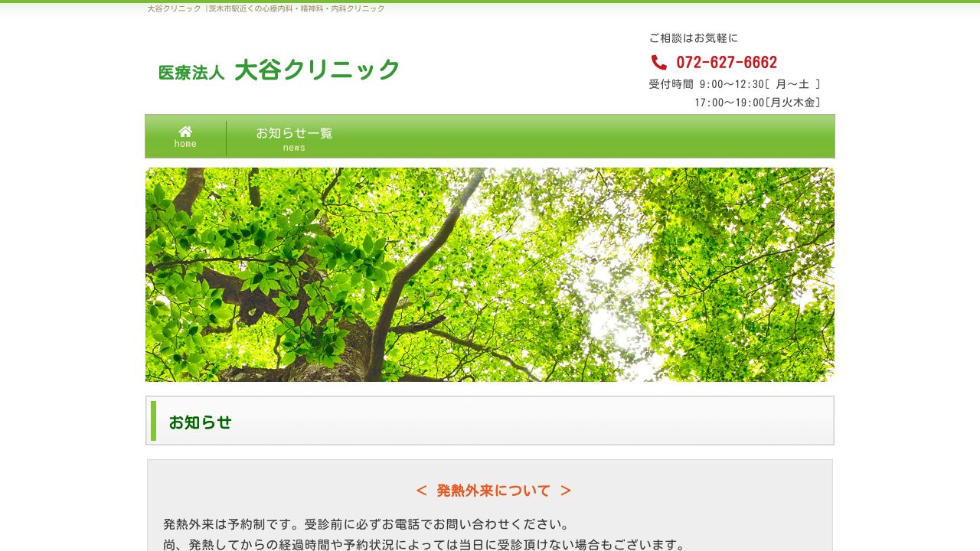980x551 pixels.
Task: Select the 発熱外来について title
Action: click(x=493, y=491)
